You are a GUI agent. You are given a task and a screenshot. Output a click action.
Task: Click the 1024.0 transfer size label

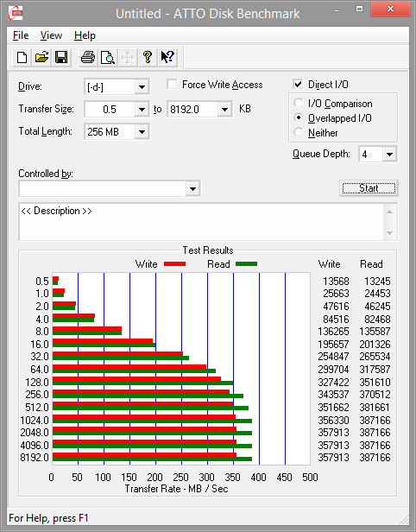(35, 421)
